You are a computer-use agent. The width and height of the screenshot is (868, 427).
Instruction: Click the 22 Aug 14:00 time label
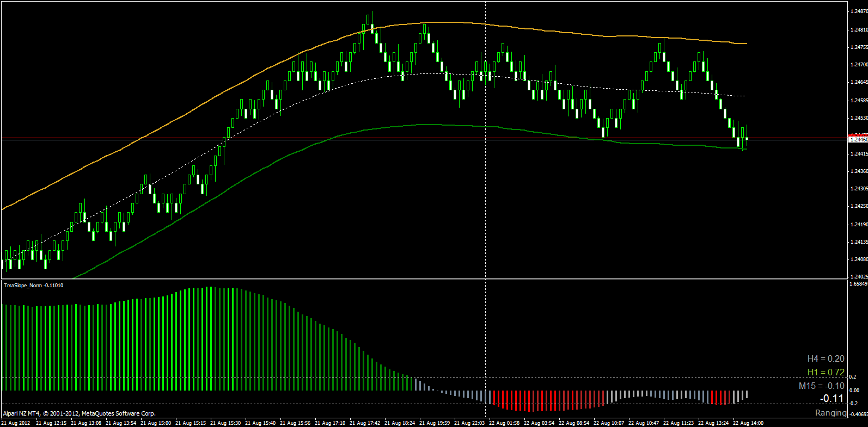tap(748, 423)
